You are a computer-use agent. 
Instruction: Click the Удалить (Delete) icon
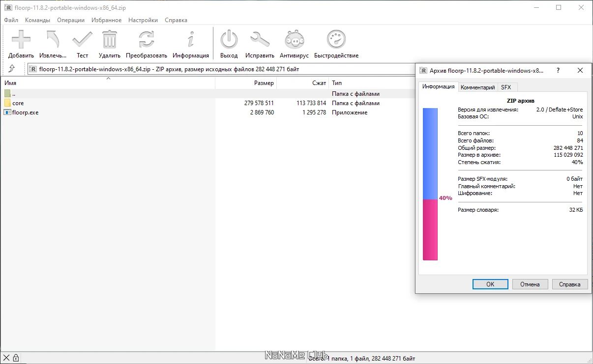(x=109, y=39)
